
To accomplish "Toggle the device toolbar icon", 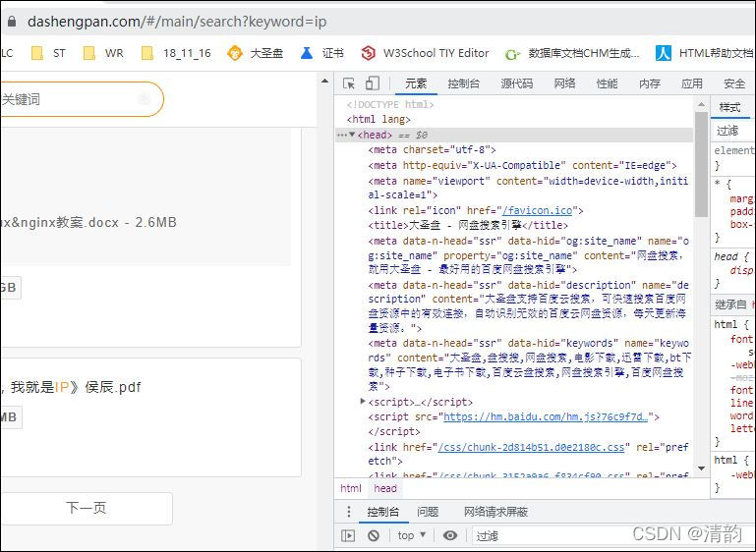I will (x=373, y=83).
